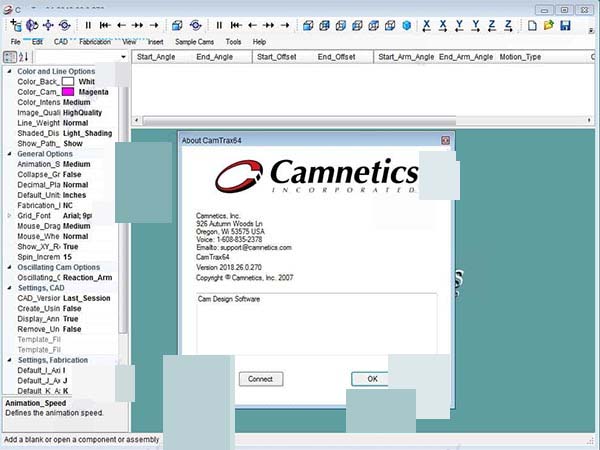The image size is (600, 450).
Task: Select the CAD_Versior Last_Session property row
Action: pyautogui.click(x=60, y=298)
